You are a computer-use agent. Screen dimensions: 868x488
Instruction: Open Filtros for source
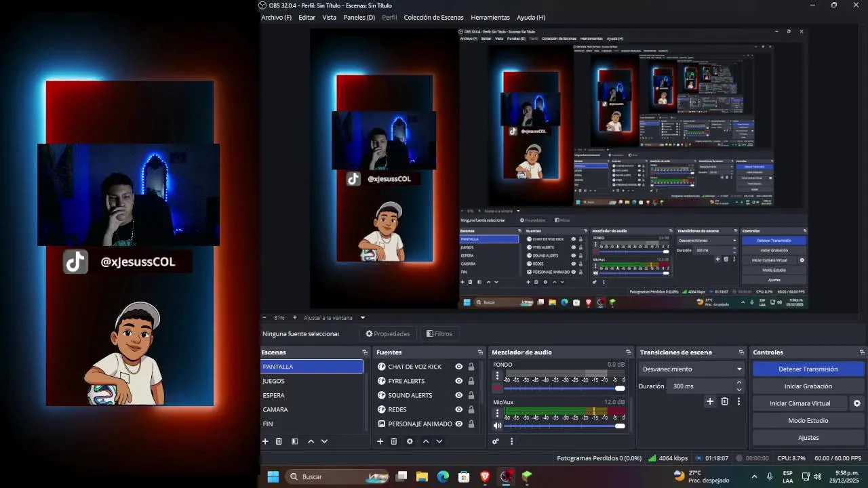tap(439, 333)
